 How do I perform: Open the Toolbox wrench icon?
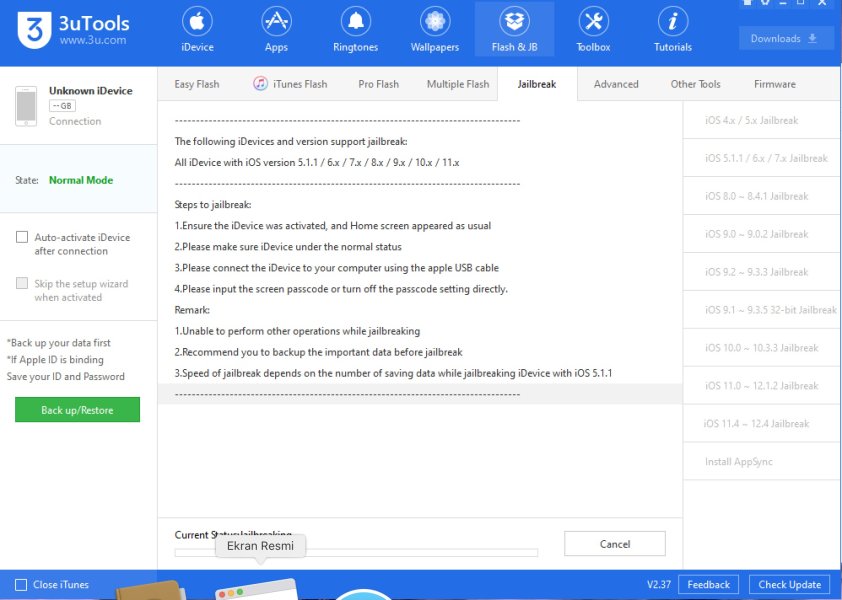pos(593,21)
